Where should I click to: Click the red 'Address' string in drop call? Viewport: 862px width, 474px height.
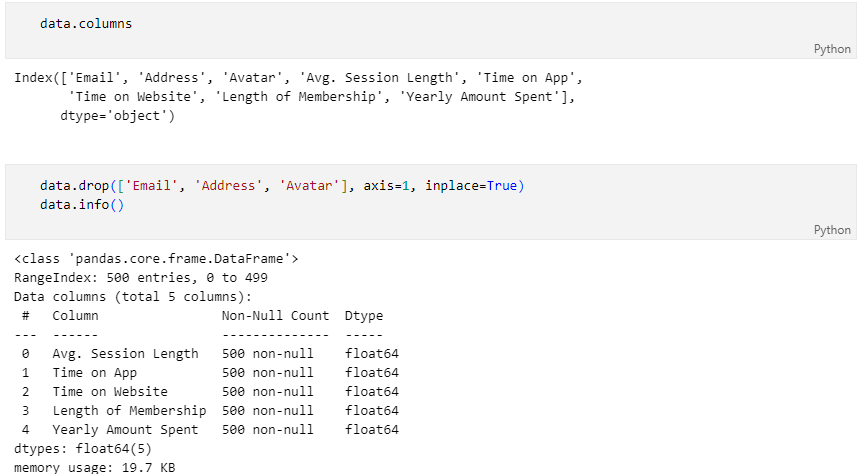coord(229,186)
